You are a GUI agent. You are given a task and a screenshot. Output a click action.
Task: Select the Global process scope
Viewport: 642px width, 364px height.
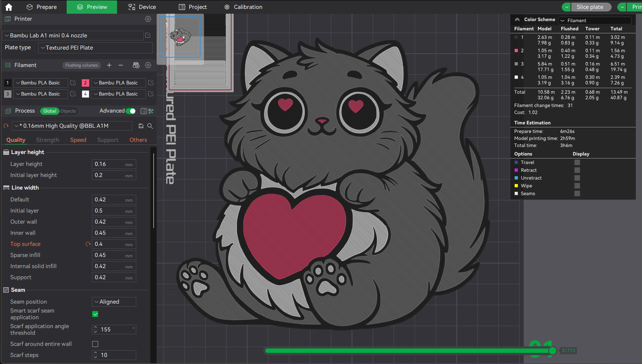50,111
